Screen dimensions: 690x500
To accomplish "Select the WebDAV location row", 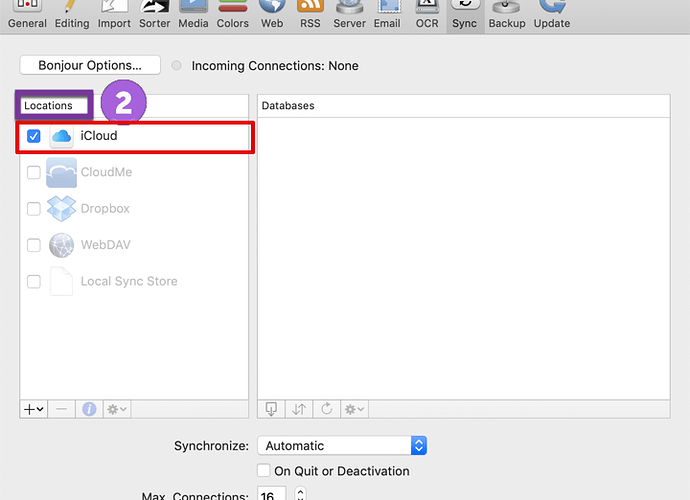I will tap(134, 245).
